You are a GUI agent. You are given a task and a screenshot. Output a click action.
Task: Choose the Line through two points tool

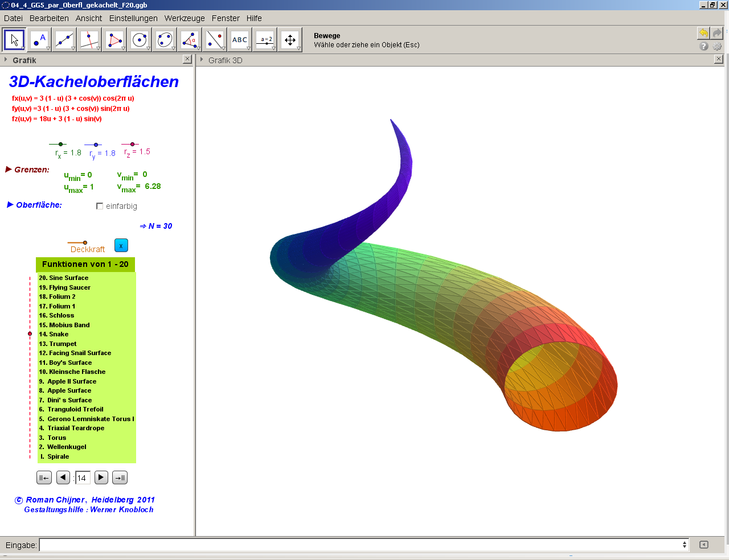click(x=64, y=40)
